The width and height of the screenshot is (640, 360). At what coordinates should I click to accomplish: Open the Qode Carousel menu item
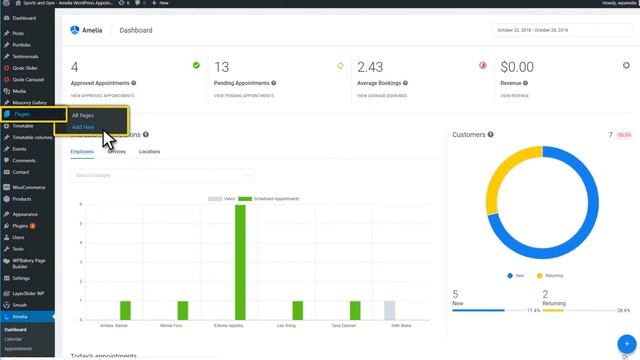[27, 80]
